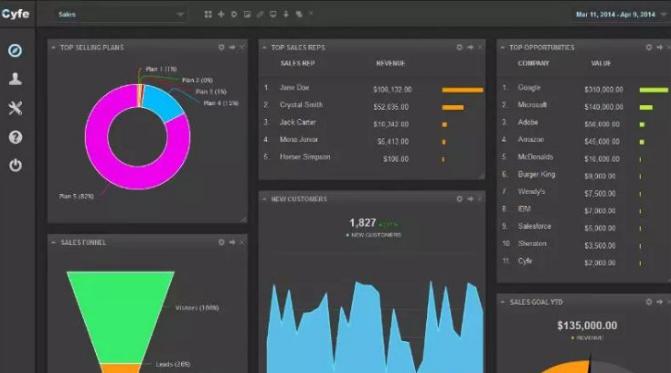
Task: Select the Amazon opportunity row
Action: (x=585, y=141)
